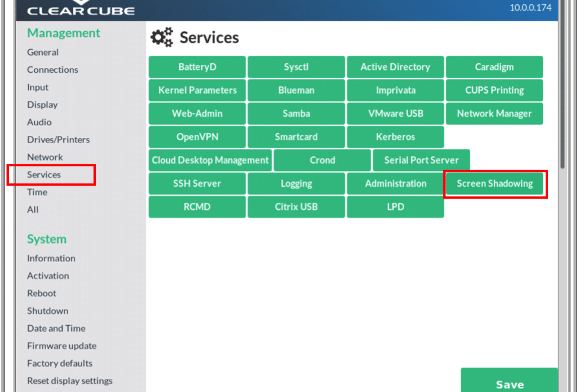Open Smartcard service settings
577x392 pixels.
pyautogui.click(x=296, y=137)
